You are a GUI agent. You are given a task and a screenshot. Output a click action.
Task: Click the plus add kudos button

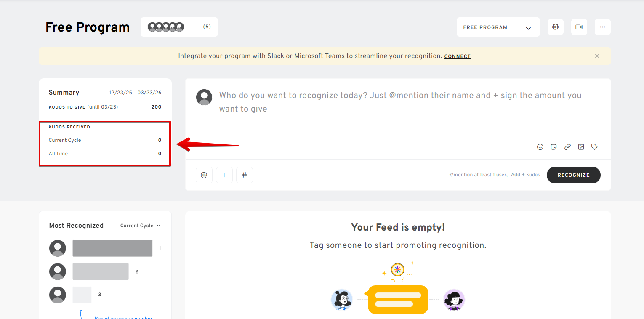click(x=224, y=175)
